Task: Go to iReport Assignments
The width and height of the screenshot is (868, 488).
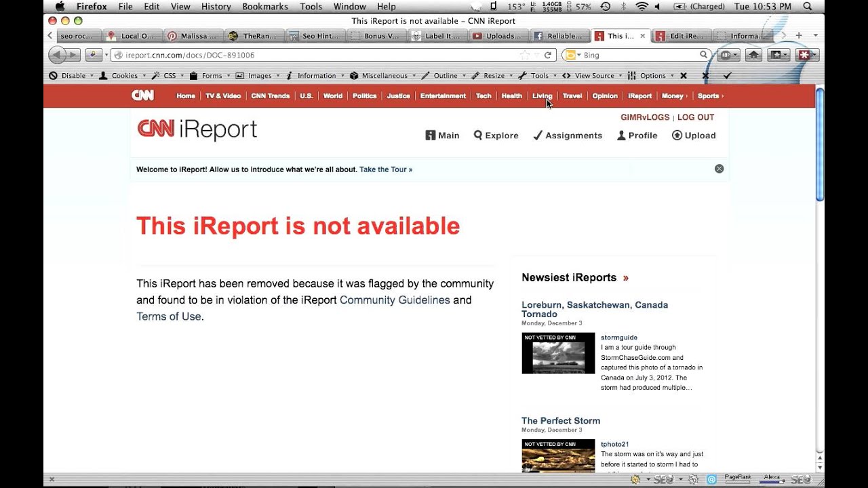Action: tap(568, 136)
